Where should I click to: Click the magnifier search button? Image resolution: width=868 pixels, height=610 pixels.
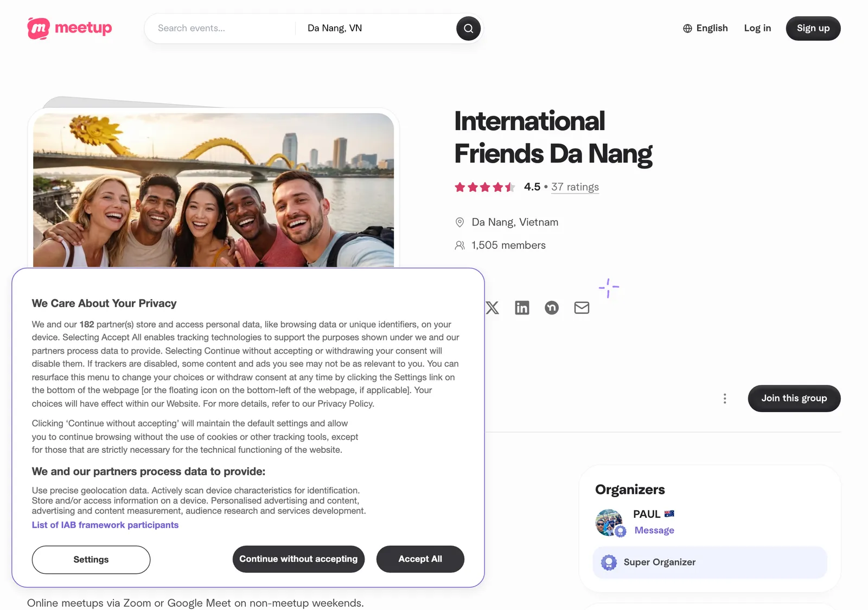click(x=468, y=28)
